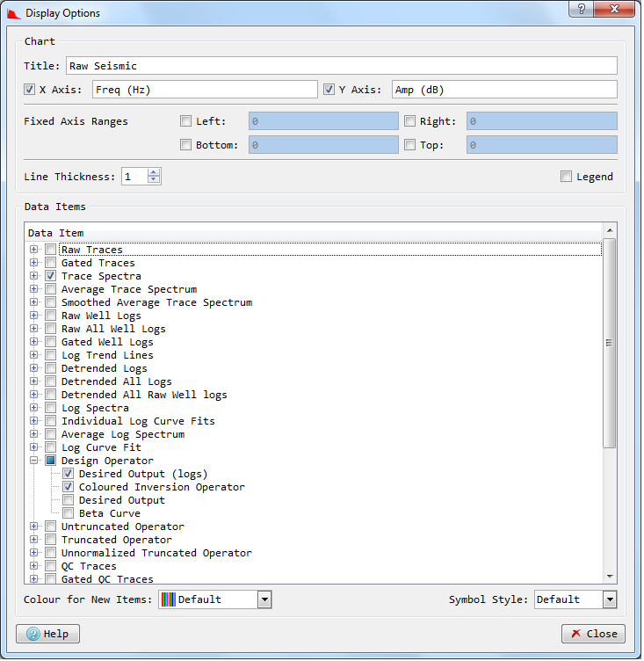Screen dimensions: 644x661
Task: Expand the Raw Traces tree node
Action: tap(34, 251)
